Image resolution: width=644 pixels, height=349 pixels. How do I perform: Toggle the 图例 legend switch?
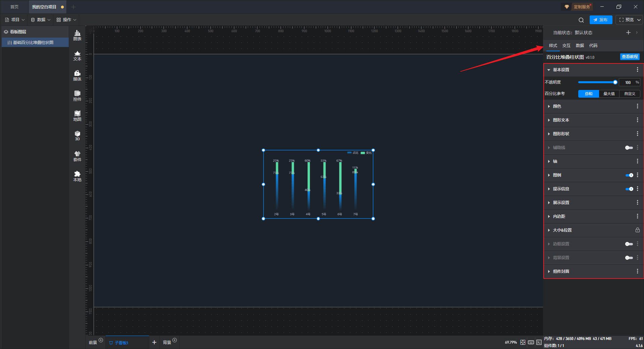click(629, 175)
